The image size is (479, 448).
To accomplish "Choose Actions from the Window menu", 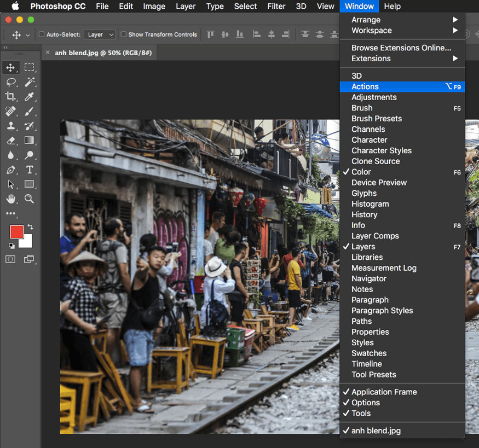I will pyautogui.click(x=365, y=86).
